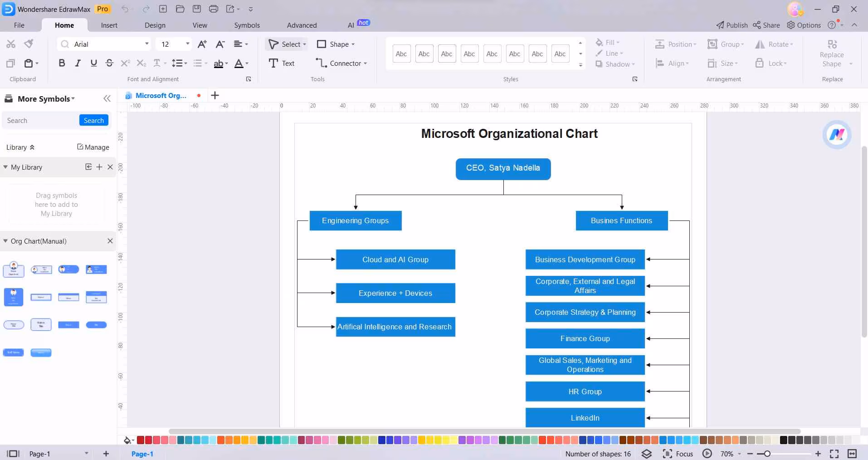The height and width of the screenshot is (460, 868).
Task: Switch to the Symbols tab
Action: [x=247, y=25]
